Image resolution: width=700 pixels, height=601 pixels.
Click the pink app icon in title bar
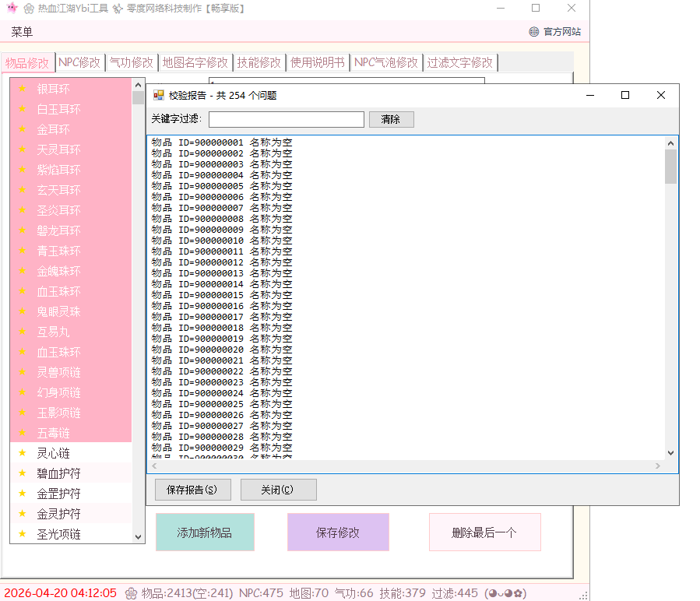click(x=11, y=9)
